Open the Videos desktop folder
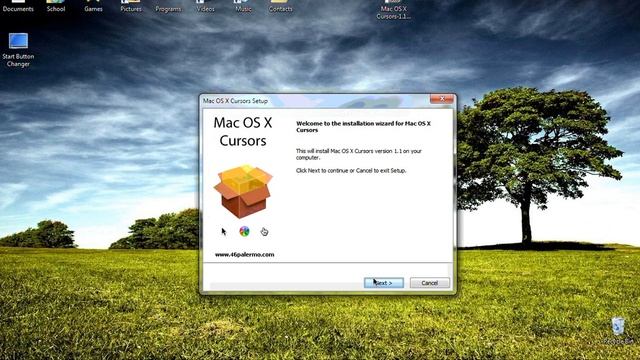 [x=205, y=6]
